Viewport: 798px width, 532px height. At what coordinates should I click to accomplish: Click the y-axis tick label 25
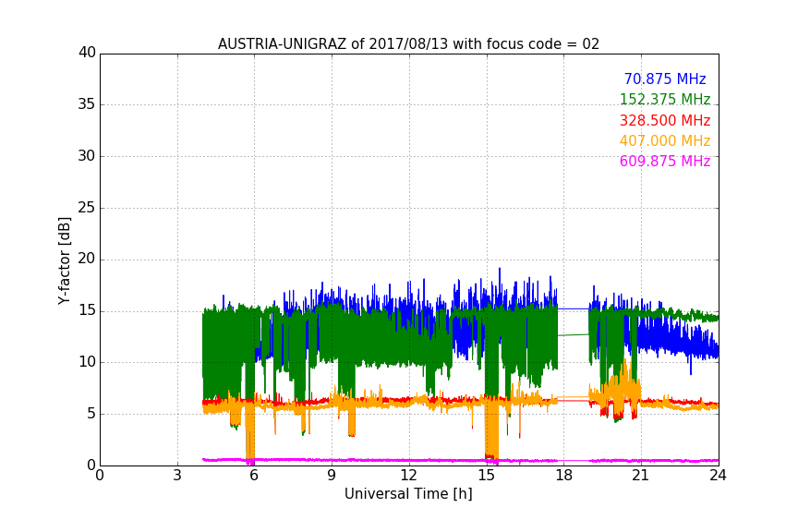pyautogui.click(x=87, y=208)
